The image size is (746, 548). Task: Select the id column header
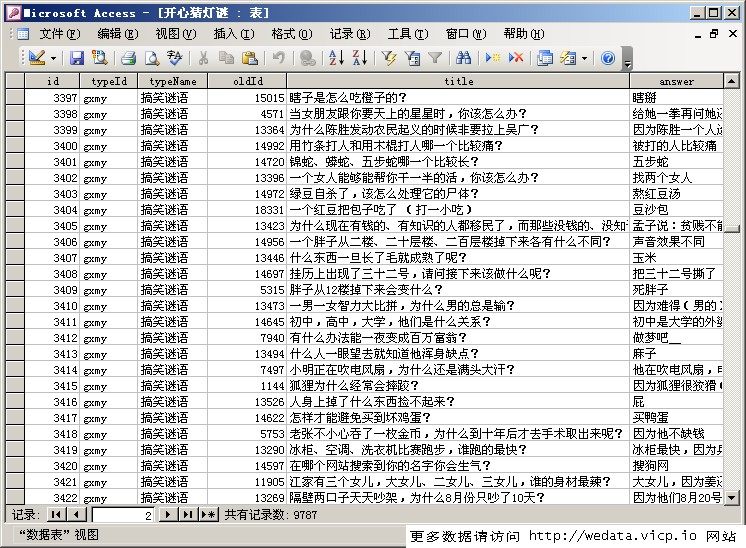pyautogui.click(x=52, y=81)
